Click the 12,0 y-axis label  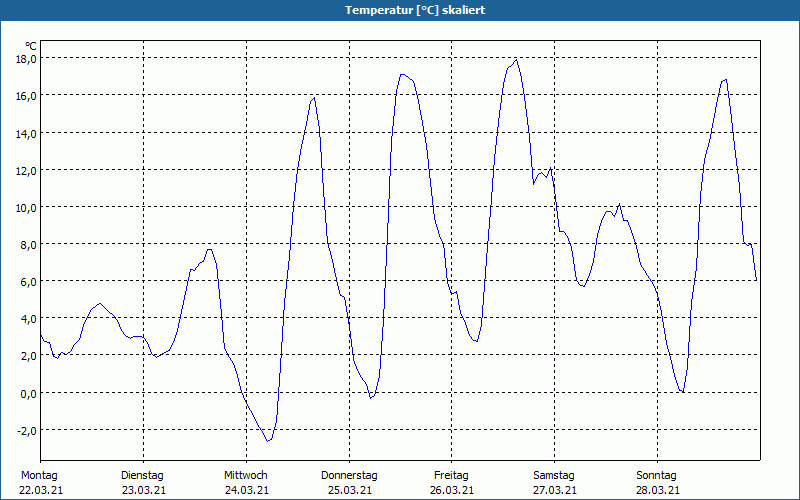26,170
